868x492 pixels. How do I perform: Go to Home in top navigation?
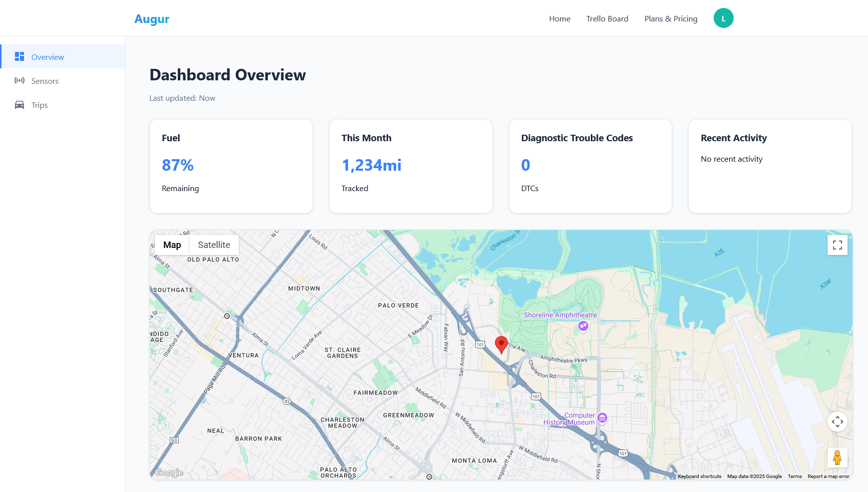(x=559, y=18)
